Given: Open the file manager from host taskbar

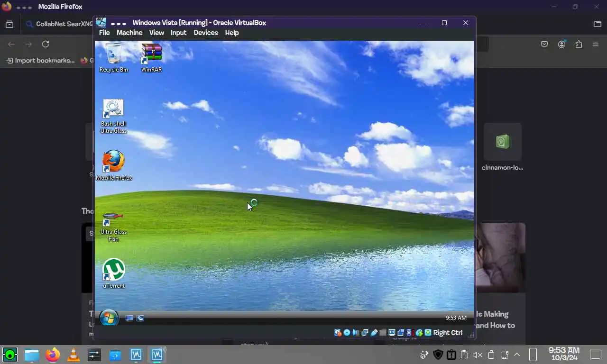Looking at the screenshot, I should [32, 355].
